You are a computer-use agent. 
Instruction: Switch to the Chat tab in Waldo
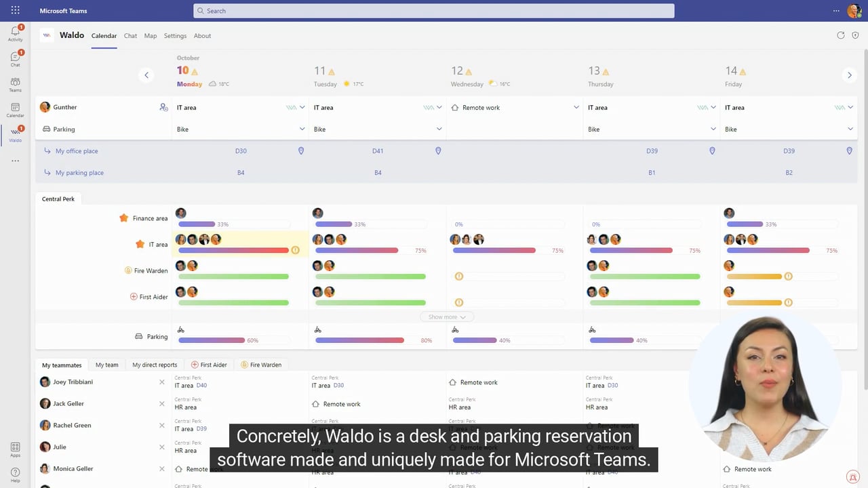click(x=130, y=36)
